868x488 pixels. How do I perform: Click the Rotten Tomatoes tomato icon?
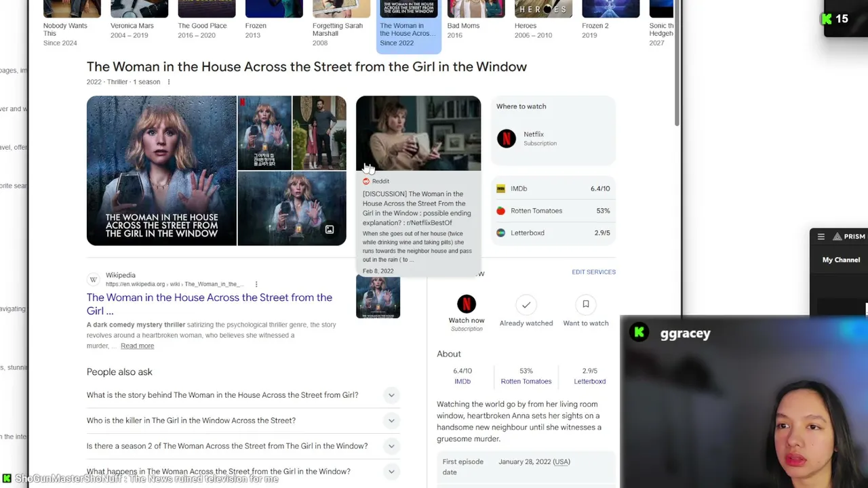[501, 211]
